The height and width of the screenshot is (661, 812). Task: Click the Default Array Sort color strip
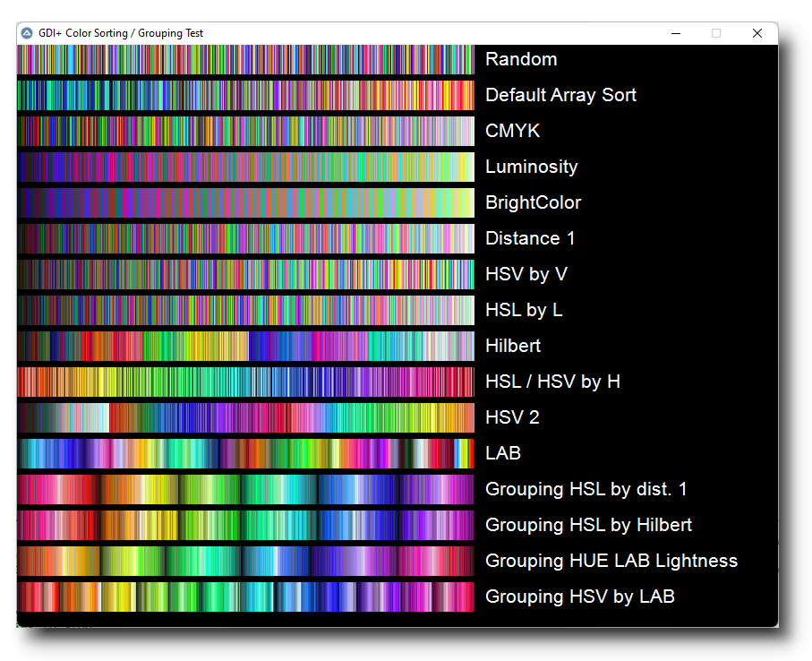[245, 96]
